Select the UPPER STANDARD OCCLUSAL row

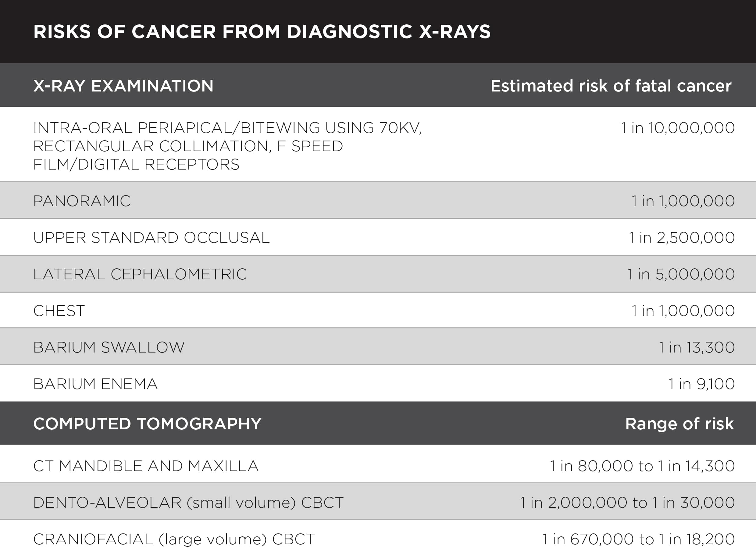pos(378,237)
